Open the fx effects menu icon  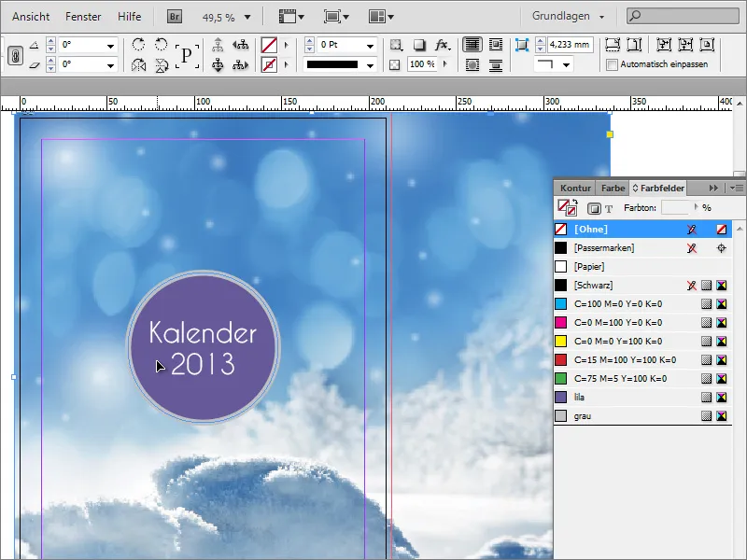pos(443,45)
